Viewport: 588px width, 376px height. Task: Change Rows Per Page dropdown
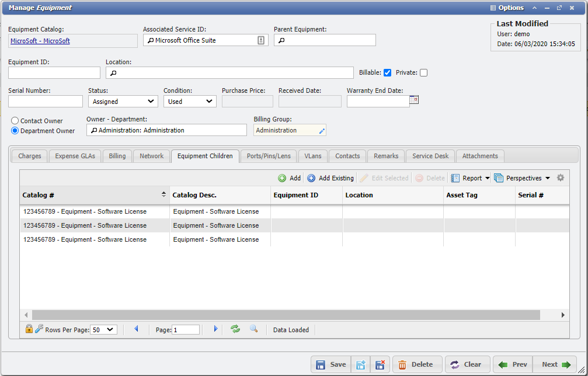pos(104,330)
